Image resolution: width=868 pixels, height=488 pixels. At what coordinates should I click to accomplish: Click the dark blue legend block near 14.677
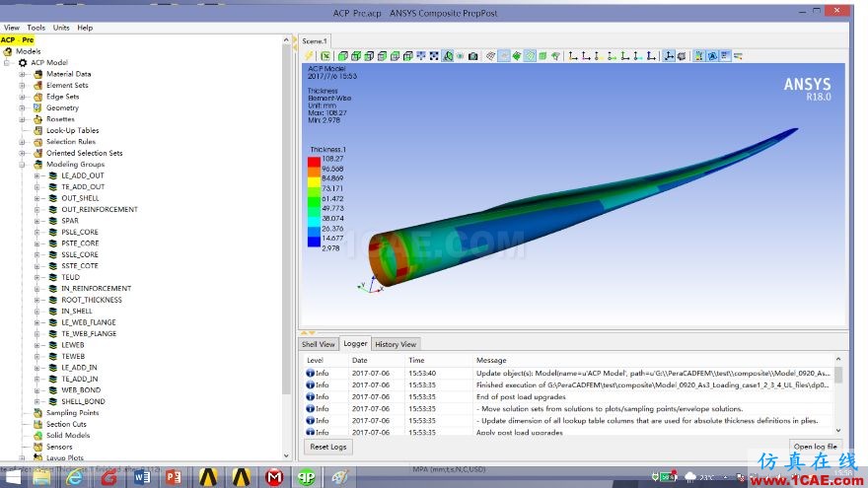[x=314, y=242]
